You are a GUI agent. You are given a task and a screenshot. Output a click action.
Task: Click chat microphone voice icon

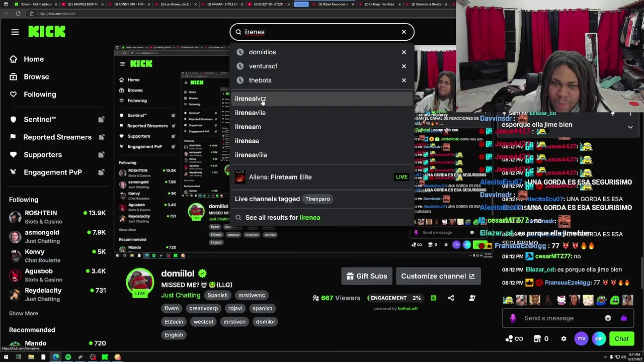point(513,318)
